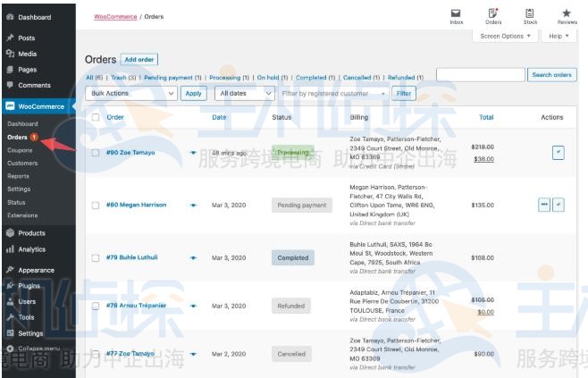Open the Stock activity icon

530,15
